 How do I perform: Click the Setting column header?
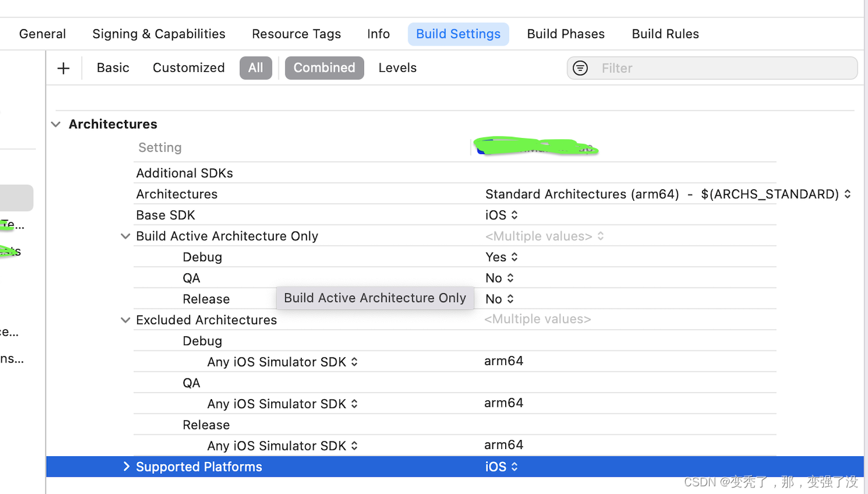tap(160, 148)
